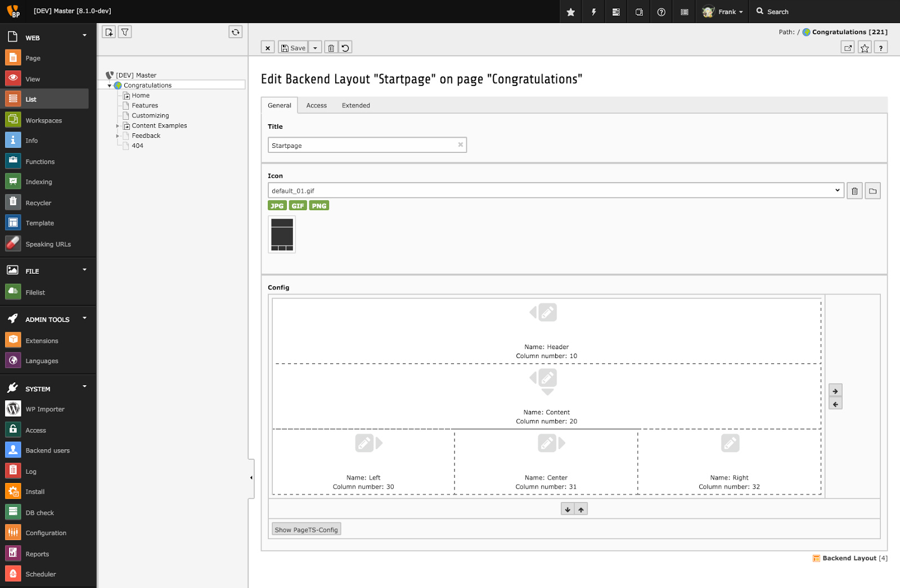Collapse the ADMIN TOOLS module group
Viewport: 900px width, 588px height.
point(85,318)
